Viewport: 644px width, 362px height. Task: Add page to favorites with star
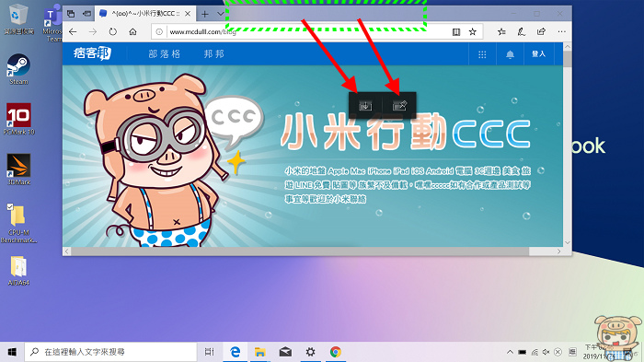pyautogui.click(x=473, y=31)
